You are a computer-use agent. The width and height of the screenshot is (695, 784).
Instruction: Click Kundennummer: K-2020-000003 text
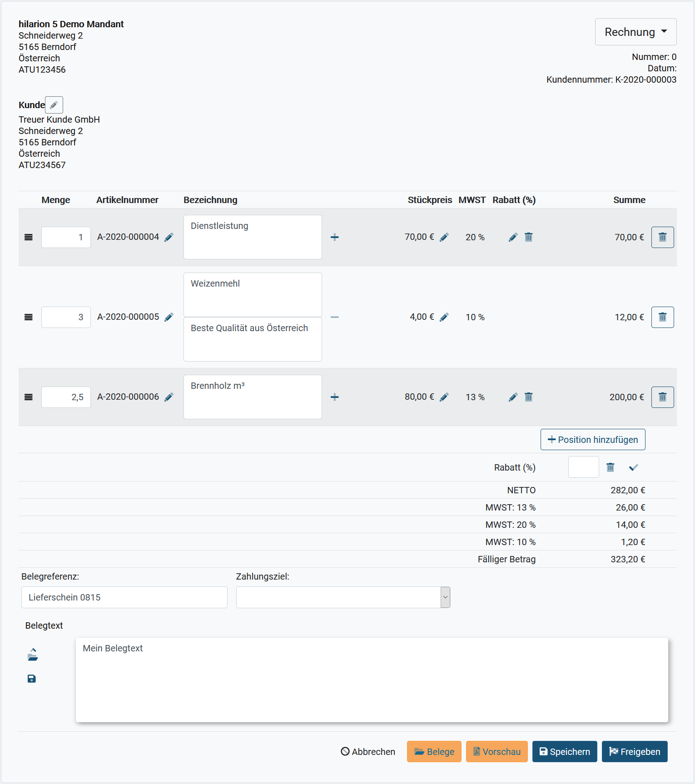click(x=611, y=79)
